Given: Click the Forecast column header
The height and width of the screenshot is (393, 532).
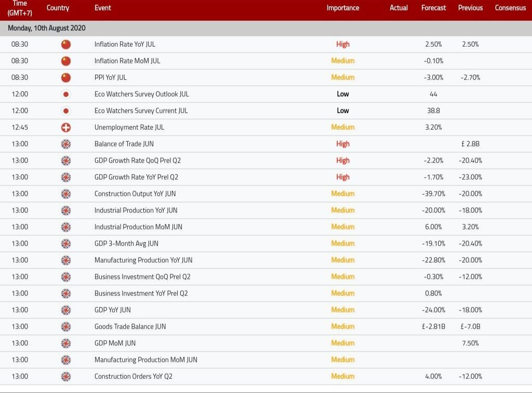Looking at the screenshot, I should tap(433, 8).
